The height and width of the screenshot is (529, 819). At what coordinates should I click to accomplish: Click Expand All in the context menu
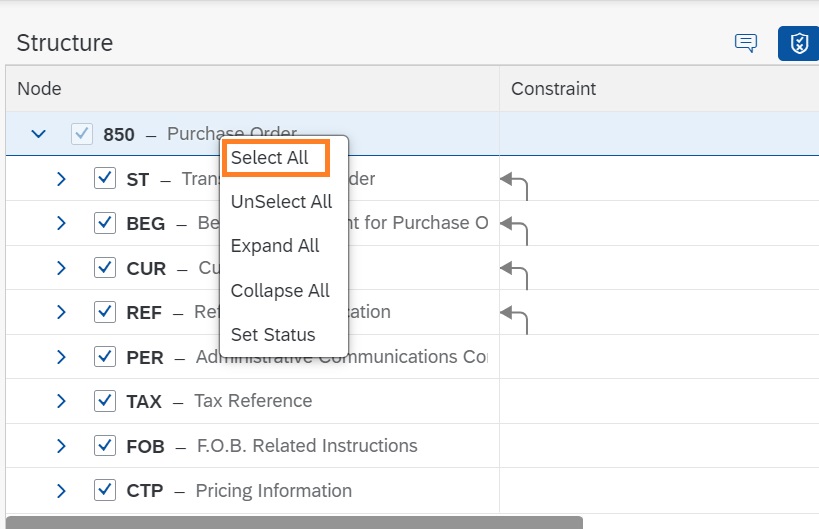click(x=275, y=246)
